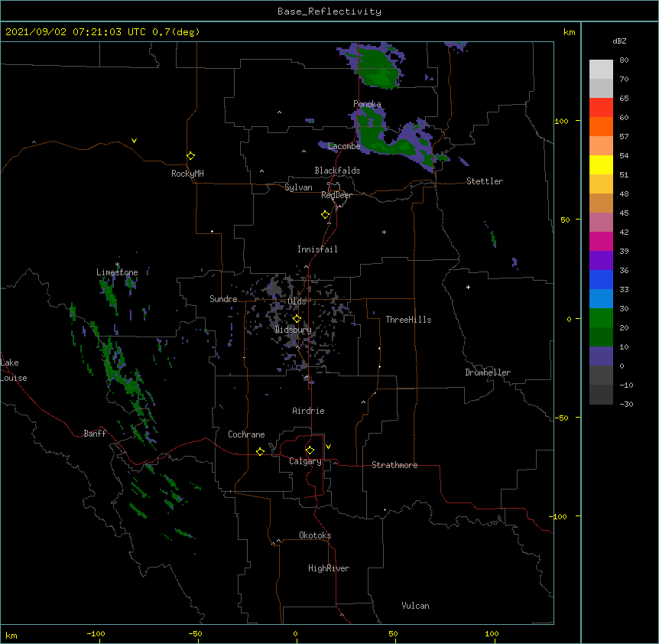
Task: Click the Airdrie label
Action: tap(309, 411)
